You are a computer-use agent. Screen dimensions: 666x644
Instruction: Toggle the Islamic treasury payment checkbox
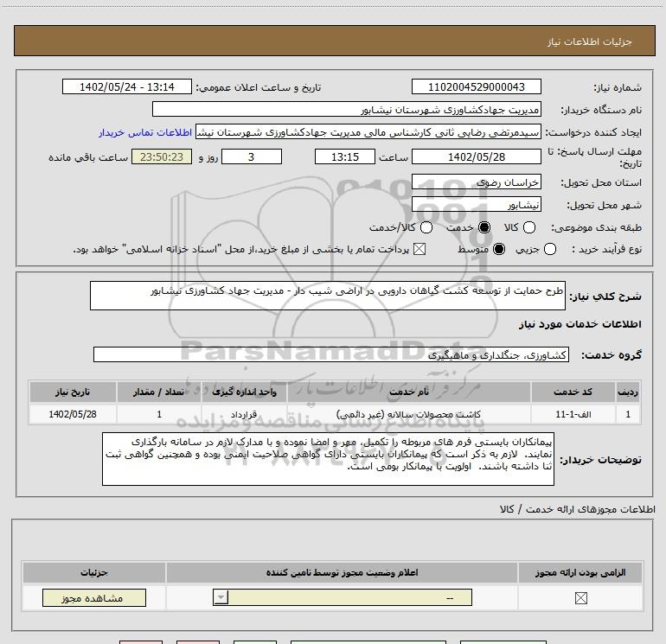(419, 249)
